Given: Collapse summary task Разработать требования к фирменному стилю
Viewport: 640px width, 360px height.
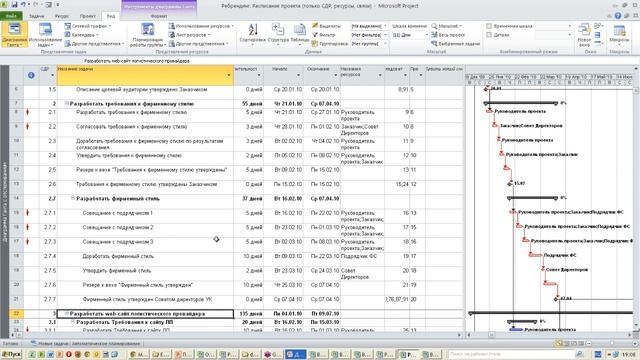Looking at the screenshot, I should [x=67, y=104].
